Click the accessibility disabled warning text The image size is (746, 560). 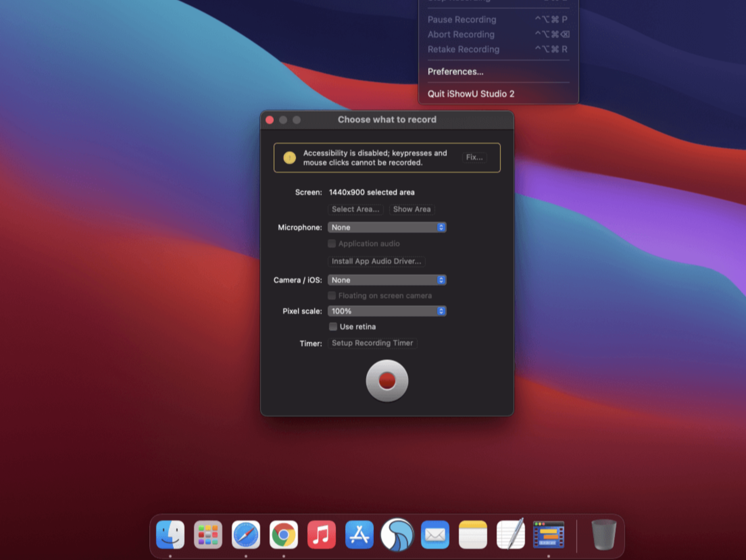coord(375,158)
